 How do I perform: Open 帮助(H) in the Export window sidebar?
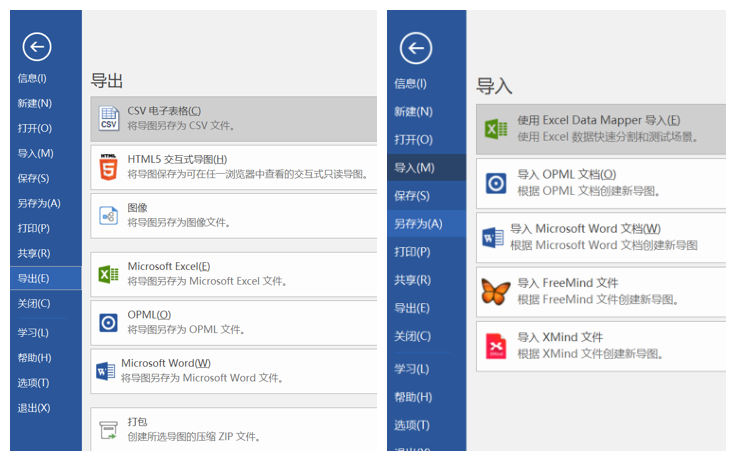click(x=35, y=358)
